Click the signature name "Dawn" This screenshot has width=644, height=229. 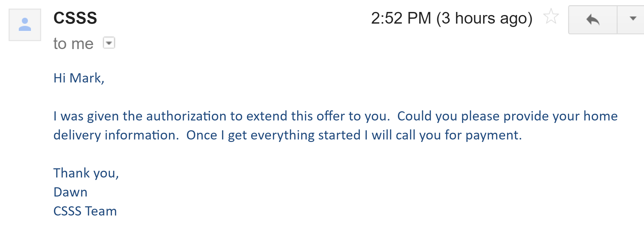70,192
